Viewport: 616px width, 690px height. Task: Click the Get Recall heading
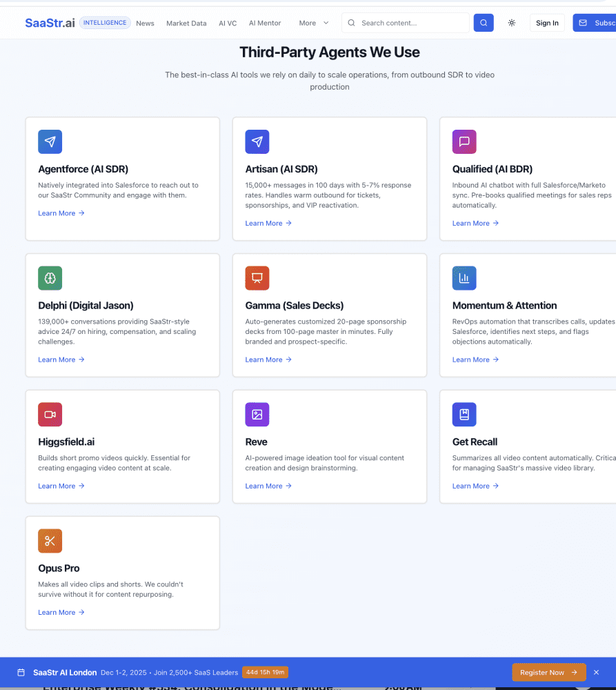(x=475, y=442)
